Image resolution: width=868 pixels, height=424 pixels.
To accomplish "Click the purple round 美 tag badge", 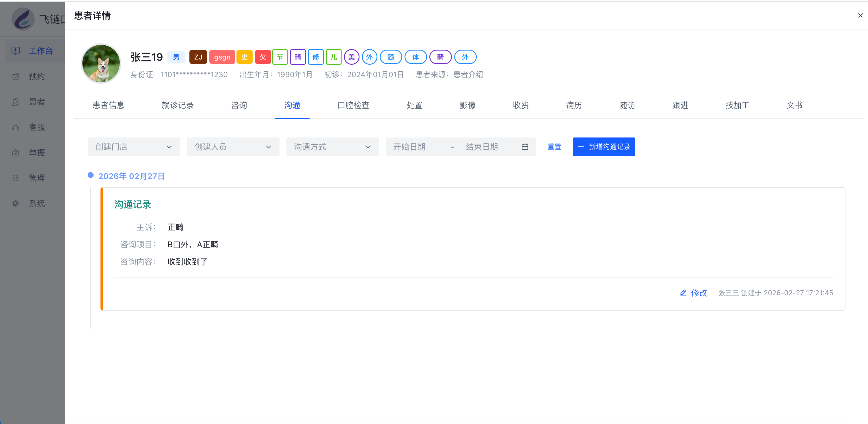I will (x=351, y=57).
